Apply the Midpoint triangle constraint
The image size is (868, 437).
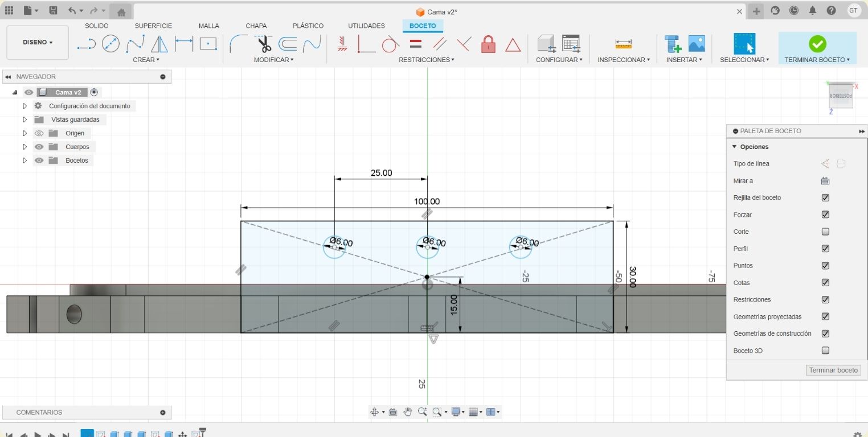coord(513,44)
